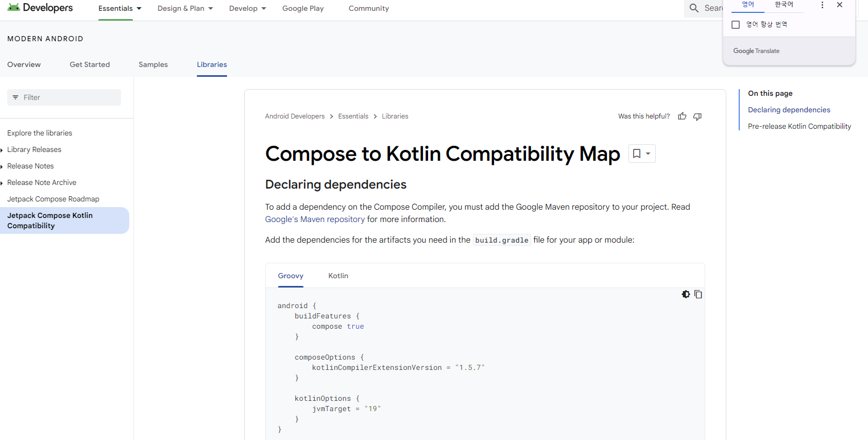Click the thumbs up helpful icon
Screen dimensions: 868x440
point(682,116)
